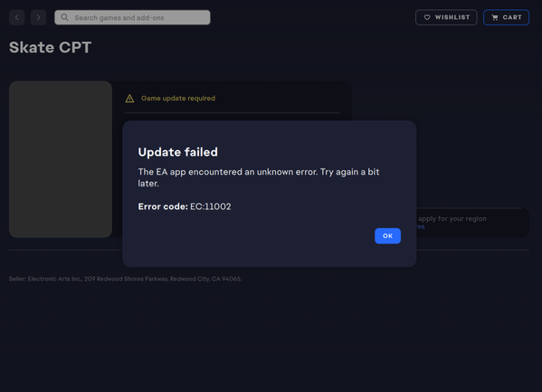Select the error code EC:11002 text
542x392 pixels.
(x=211, y=206)
